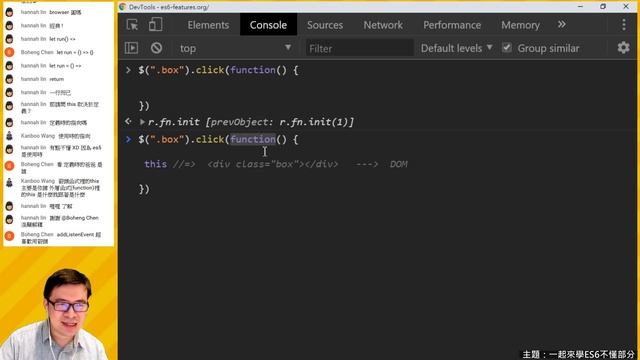Open DevTools three-dot customize menu
The image size is (640, 360).
click(624, 25)
